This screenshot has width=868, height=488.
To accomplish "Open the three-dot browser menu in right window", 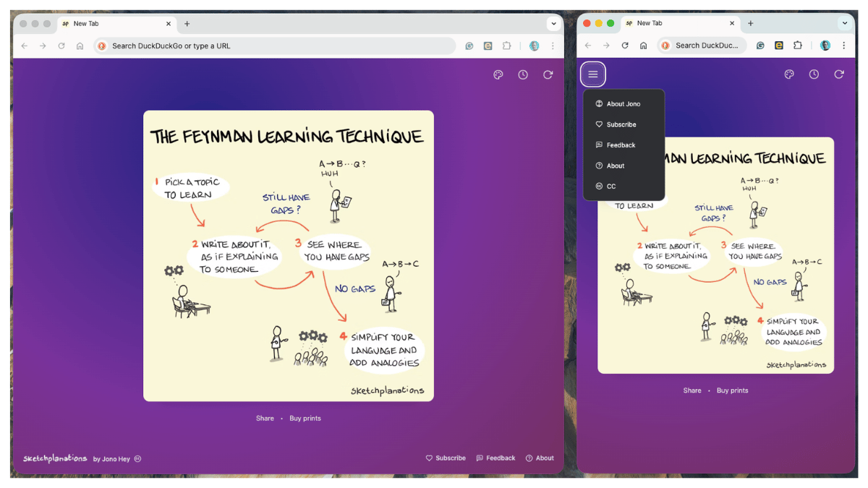I will click(844, 45).
